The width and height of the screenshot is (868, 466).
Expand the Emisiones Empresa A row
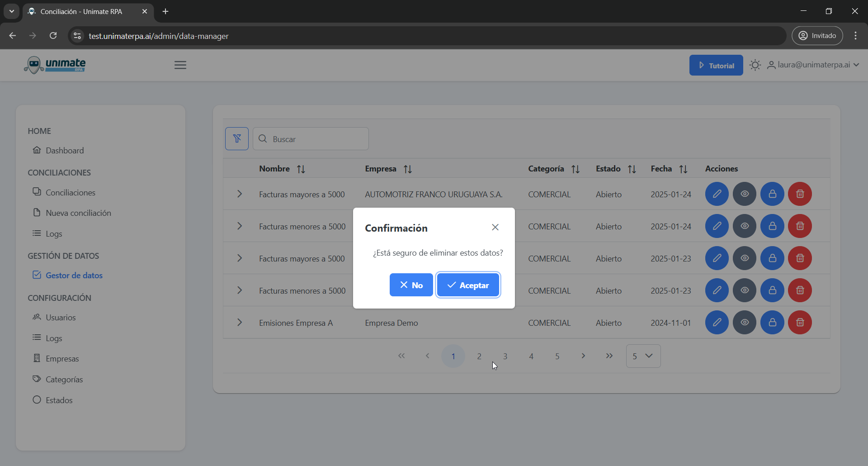[240, 323]
